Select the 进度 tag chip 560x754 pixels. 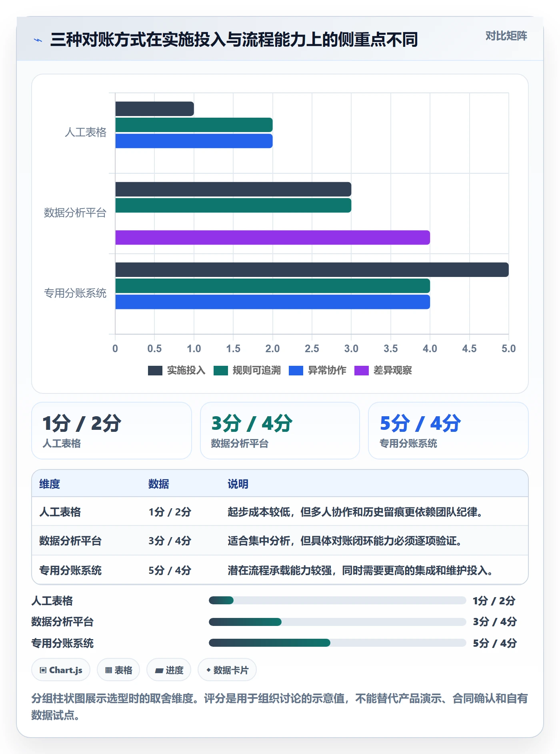tap(169, 670)
